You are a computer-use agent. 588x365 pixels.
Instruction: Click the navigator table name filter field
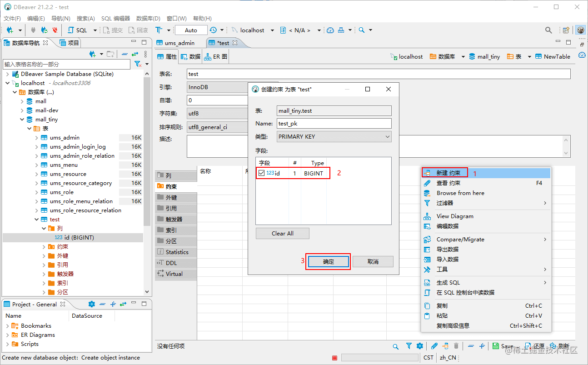click(67, 65)
